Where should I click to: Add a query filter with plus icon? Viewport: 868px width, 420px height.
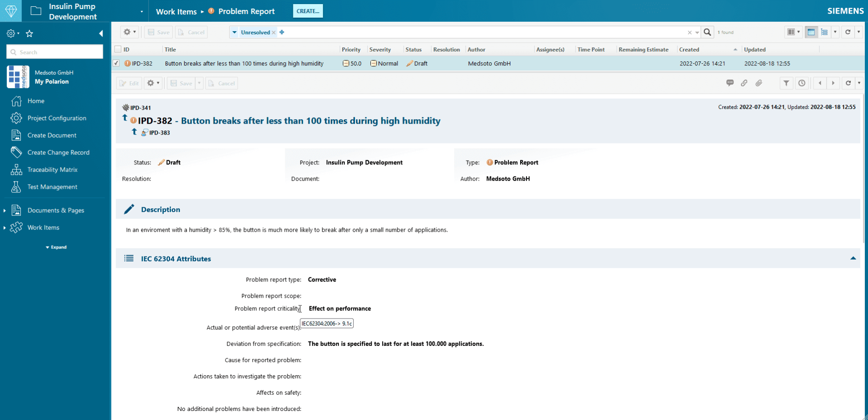click(x=282, y=32)
